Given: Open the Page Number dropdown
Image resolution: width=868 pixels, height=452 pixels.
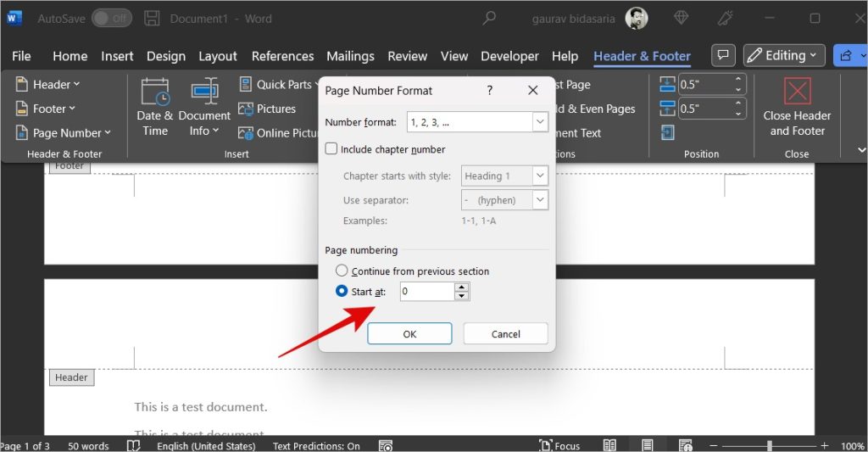Looking at the screenshot, I should pos(63,133).
